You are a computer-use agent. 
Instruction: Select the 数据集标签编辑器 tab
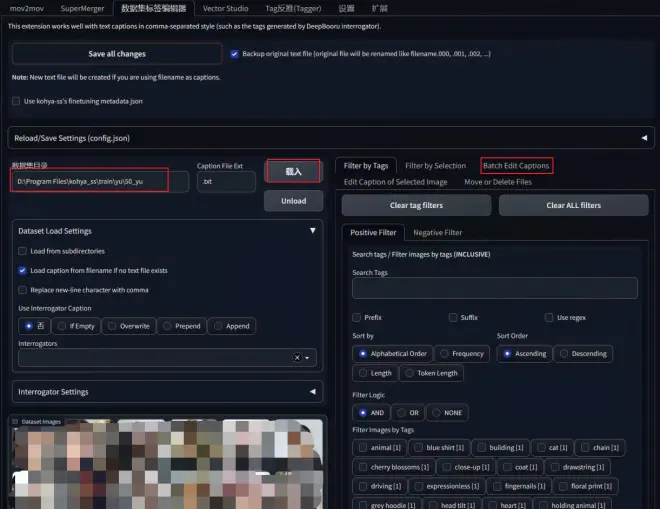click(154, 8)
